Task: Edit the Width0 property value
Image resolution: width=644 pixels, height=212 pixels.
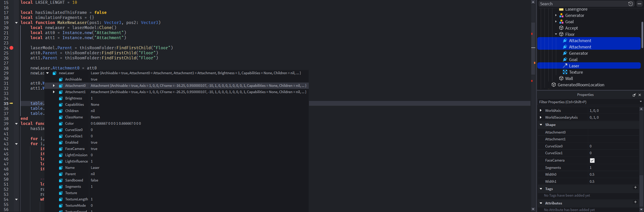Action: coord(613,174)
